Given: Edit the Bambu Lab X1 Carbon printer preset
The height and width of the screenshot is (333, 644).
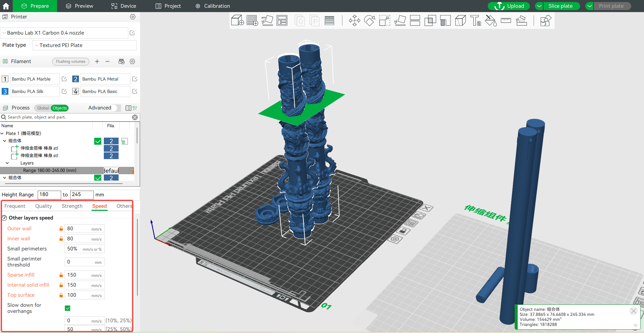Looking at the screenshot, I should (132, 33).
